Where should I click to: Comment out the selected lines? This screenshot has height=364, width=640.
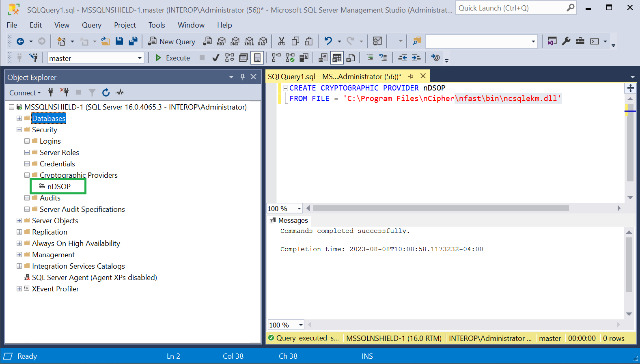pyautogui.click(x=370, y=58)
